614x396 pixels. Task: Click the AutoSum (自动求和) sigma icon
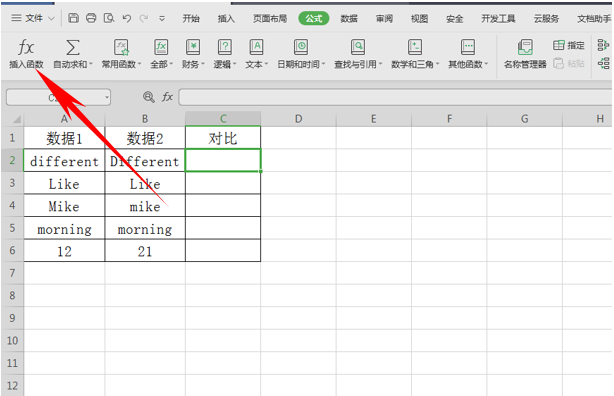[72, 47]
